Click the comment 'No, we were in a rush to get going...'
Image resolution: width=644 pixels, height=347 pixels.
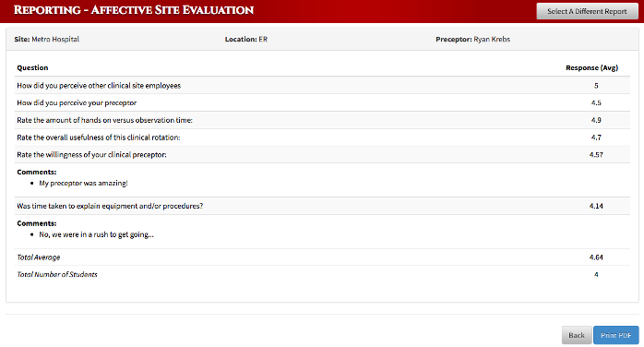pyautogui.click(x=96, y=234)
